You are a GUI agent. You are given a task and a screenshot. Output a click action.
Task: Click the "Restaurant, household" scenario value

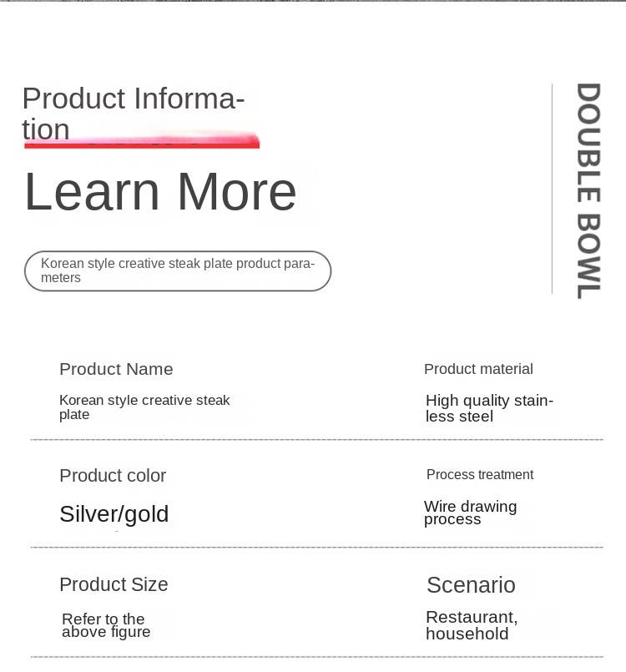pyautogui.click(x=472, y=625)
